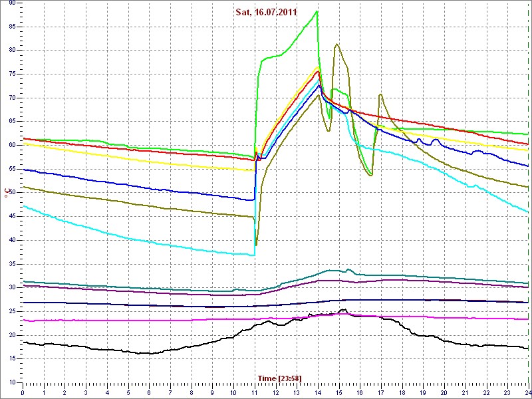Image resolution: width=532 pixels, height=399 pixels.
Task: Pick hour label 9 on time axis
Action: 212,392
